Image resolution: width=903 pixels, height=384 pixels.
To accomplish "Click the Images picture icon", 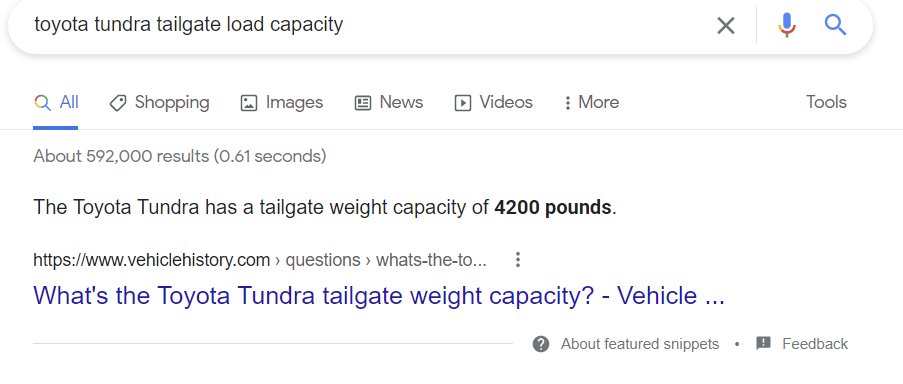I will point(248,103).
